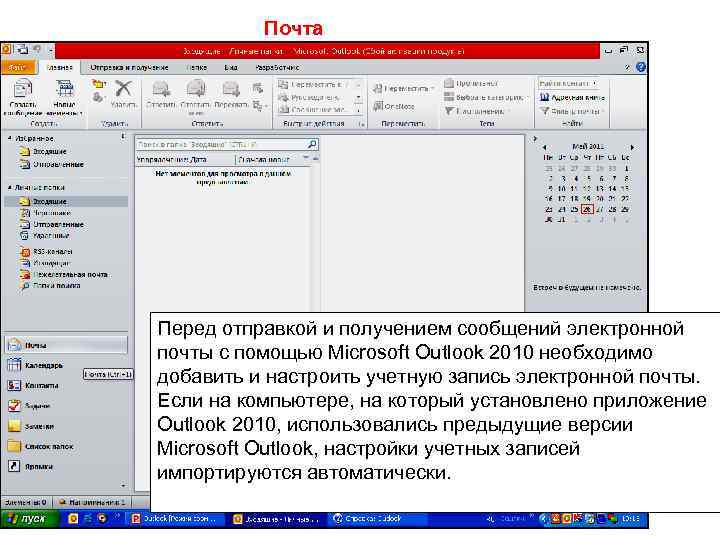
Task: Select Sent (Отправленные) under Favorites (Избранное)
Action: pyautogui.click(x=52, y=164)
